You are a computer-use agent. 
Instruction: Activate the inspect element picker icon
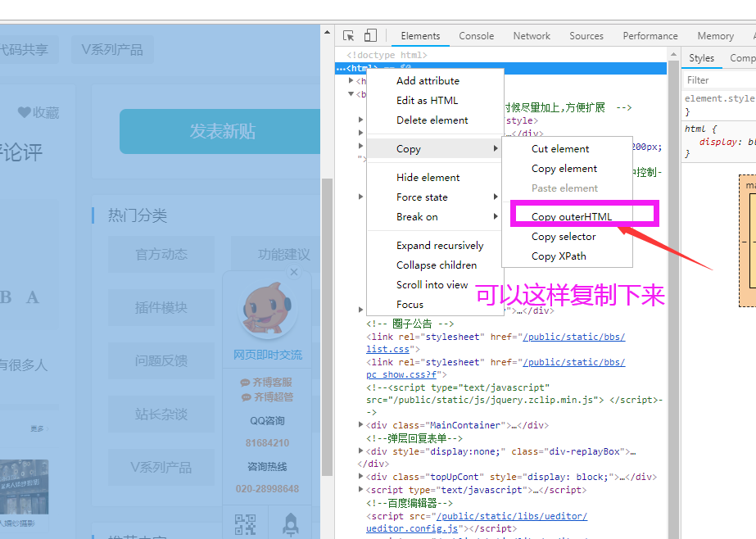pos(349,36)
